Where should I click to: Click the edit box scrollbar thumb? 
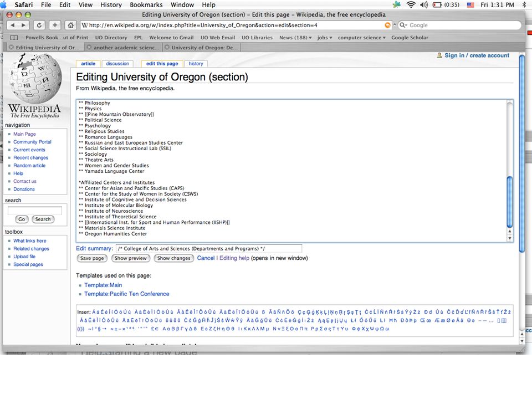[509, 202]
